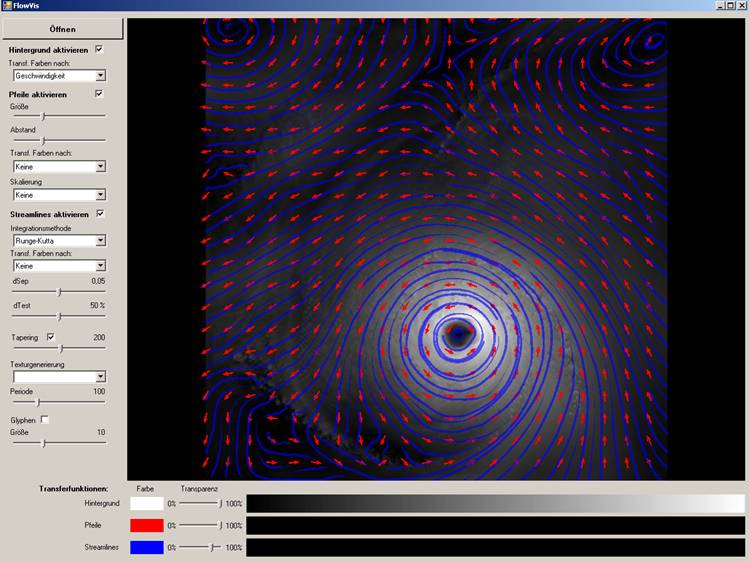The height and width of the screenshot is (561, 749).
Task: Disable the Pfeile aktivieren checkbox
Action: tap(99, 94)
